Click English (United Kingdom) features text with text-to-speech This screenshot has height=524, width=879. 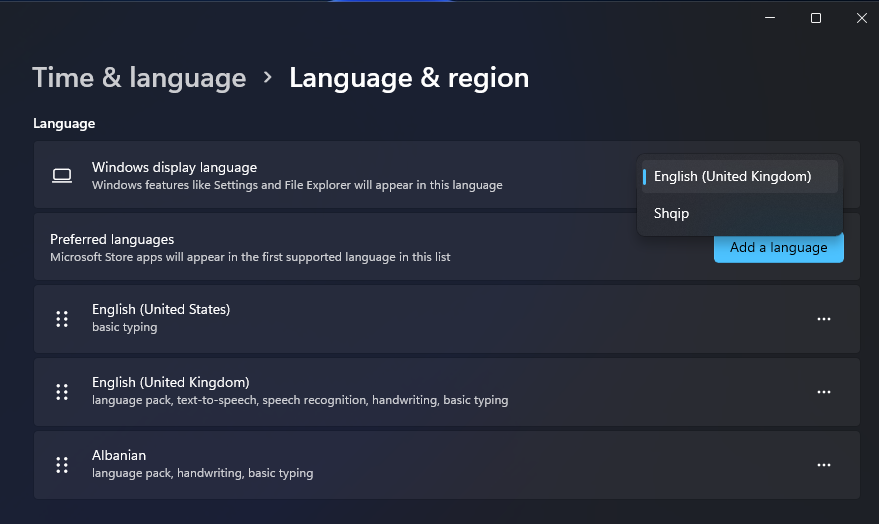300,400
